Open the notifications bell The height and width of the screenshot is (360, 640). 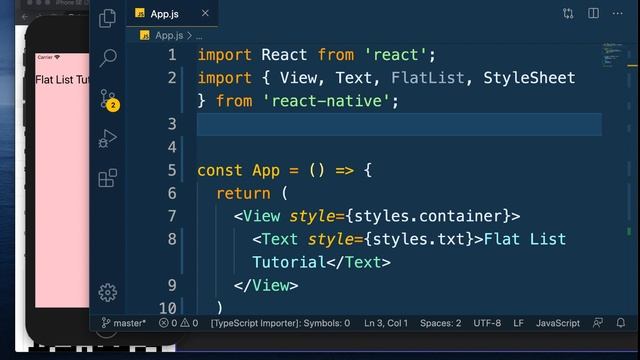(620, 323)
